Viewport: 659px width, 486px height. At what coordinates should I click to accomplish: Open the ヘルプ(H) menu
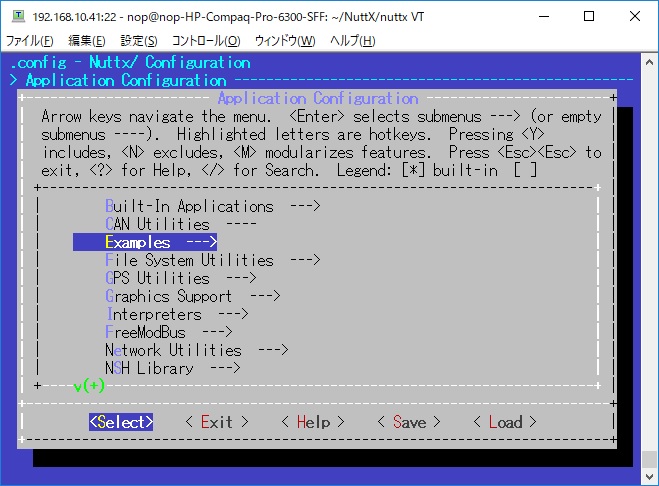tap(352, 41)
